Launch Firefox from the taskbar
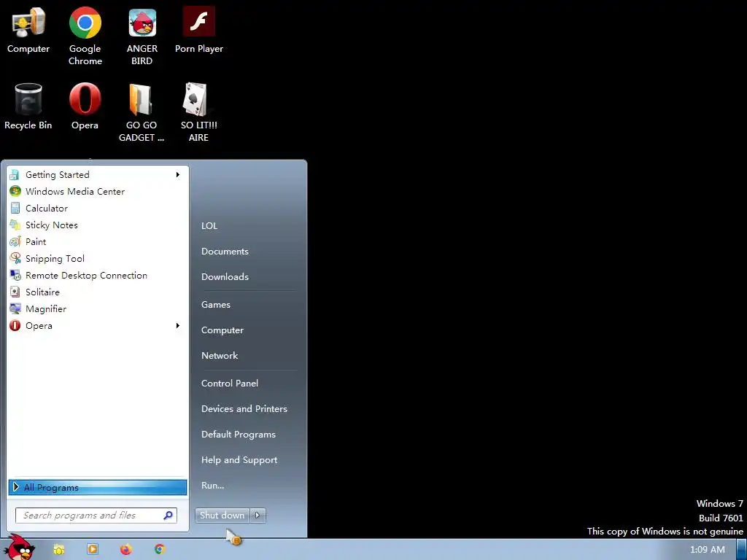Screen dimensions: 747x560 125,550
